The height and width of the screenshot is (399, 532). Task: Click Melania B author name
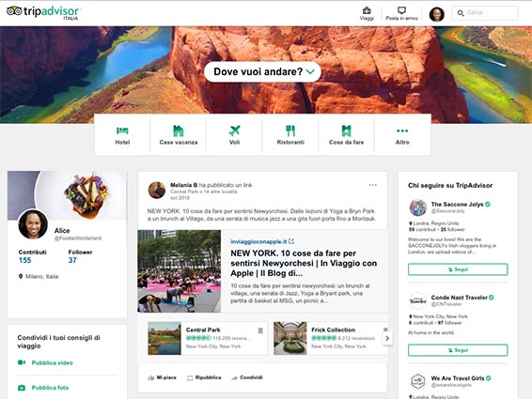pyautogui.click(x=183, y=185)
